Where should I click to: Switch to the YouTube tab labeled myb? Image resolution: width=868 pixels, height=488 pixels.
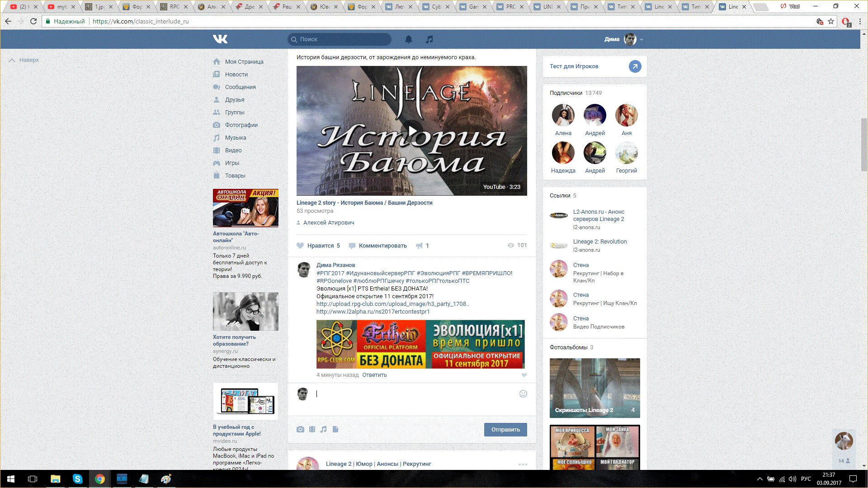pos(61,6)
